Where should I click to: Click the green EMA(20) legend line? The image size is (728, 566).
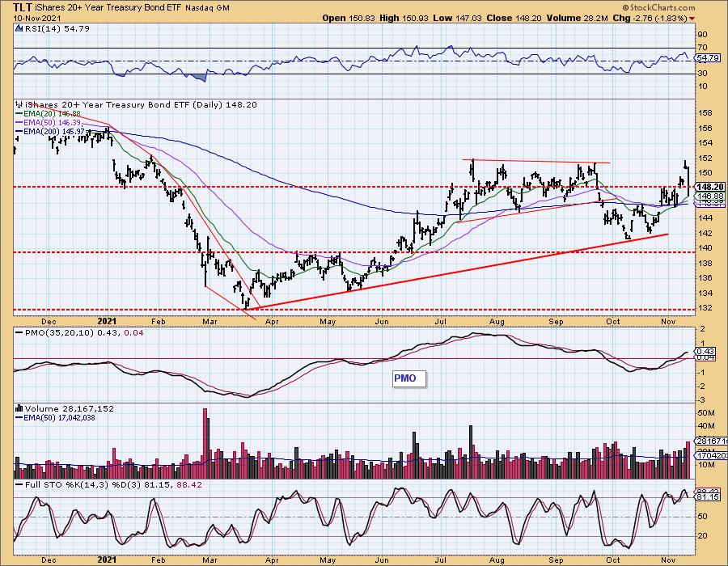click(x=19, y=114)
